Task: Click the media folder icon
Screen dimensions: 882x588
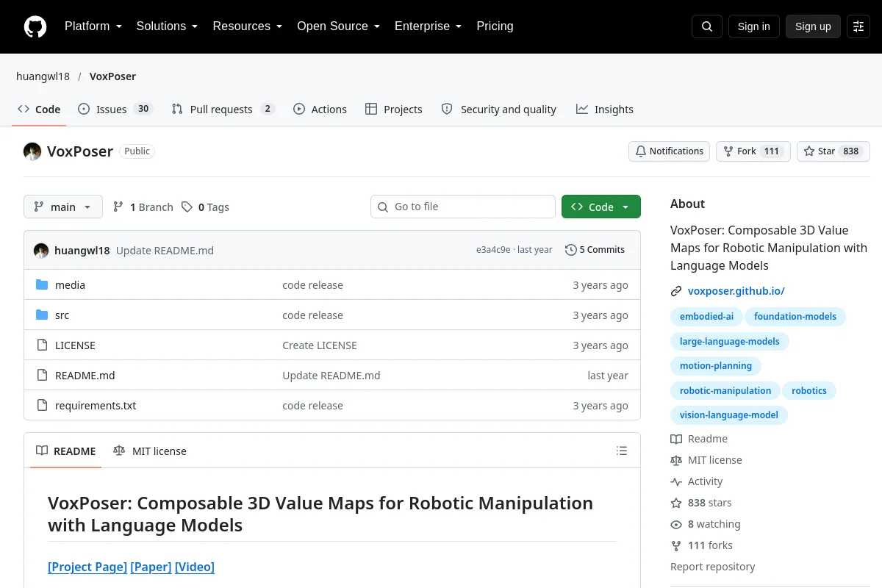Action: pos(42,285)
